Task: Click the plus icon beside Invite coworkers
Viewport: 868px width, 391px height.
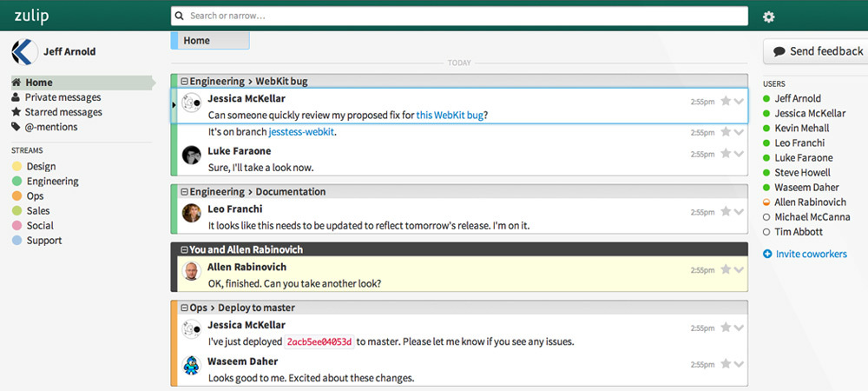Action: pyautogui.click(x=767, y=254)
